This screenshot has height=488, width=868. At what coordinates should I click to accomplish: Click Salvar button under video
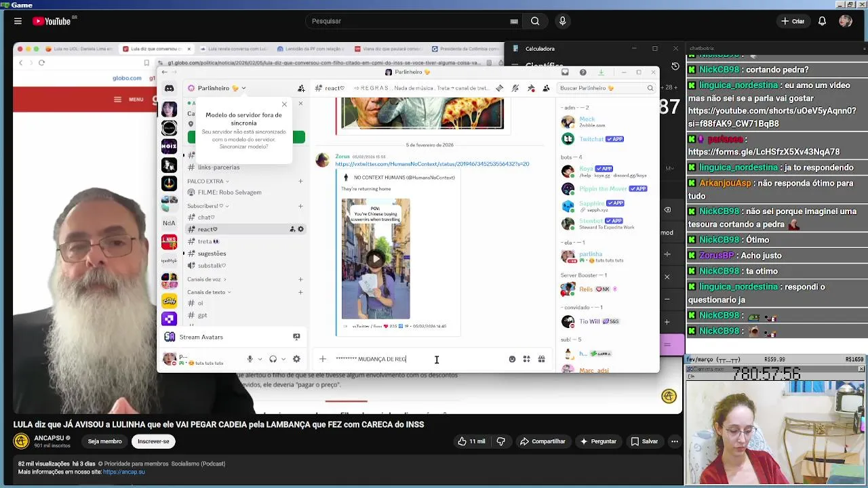[644, 441]
